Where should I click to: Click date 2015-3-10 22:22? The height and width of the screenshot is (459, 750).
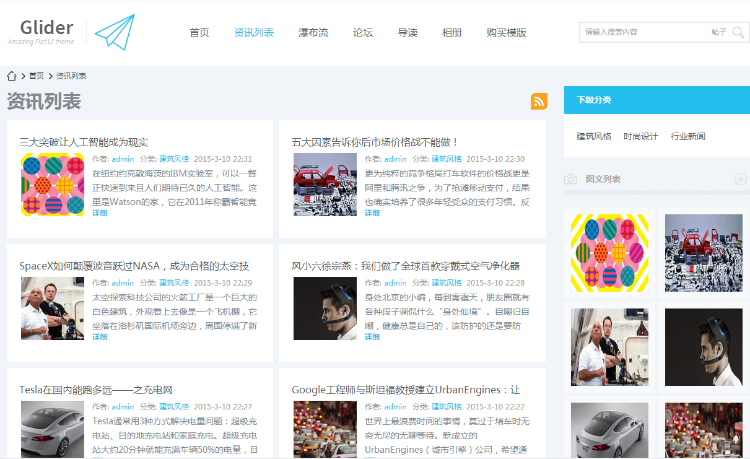pyautogui.click(x=496, y=406)
